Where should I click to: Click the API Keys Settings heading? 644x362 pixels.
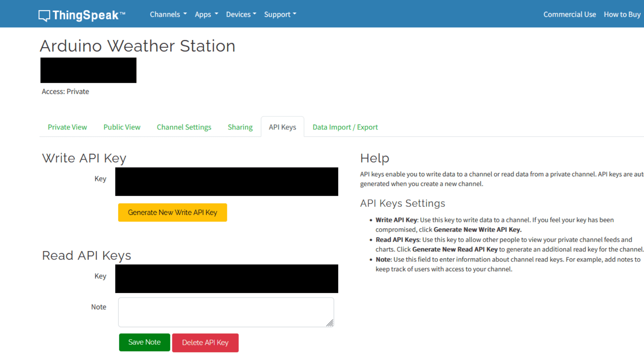point(402,203)
